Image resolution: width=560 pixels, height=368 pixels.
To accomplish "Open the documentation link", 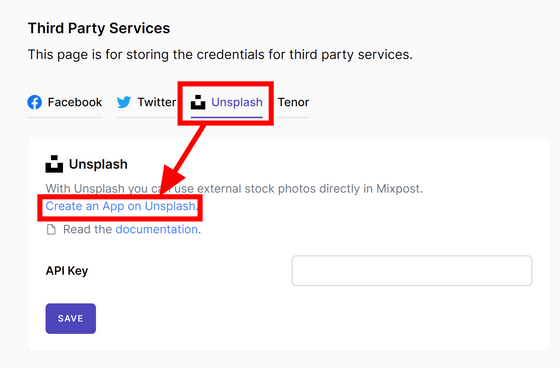I will tap(157, 229).
